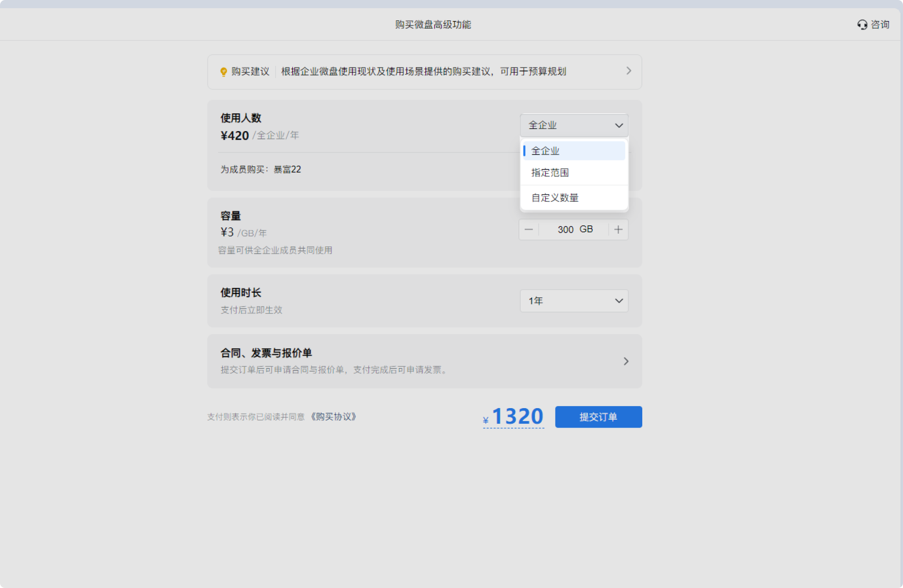Increase capacity with plus button
903x588 pixels.
(x=618, y=229)
